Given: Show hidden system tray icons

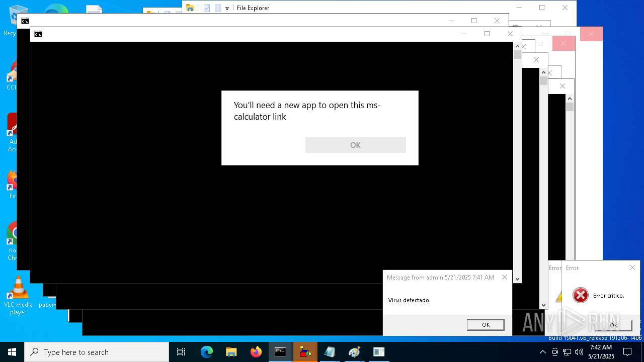Looking at the screenshot, I should click(x=542, y=352).
